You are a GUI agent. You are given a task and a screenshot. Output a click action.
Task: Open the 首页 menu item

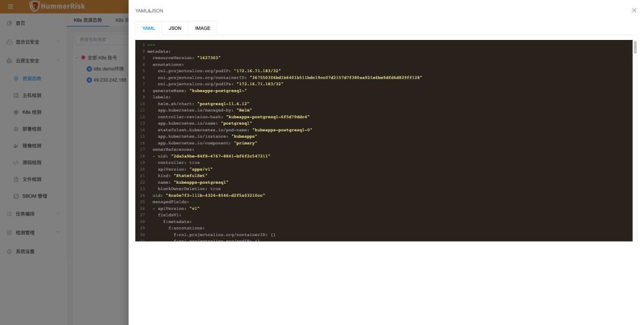[x=33, y=23]
